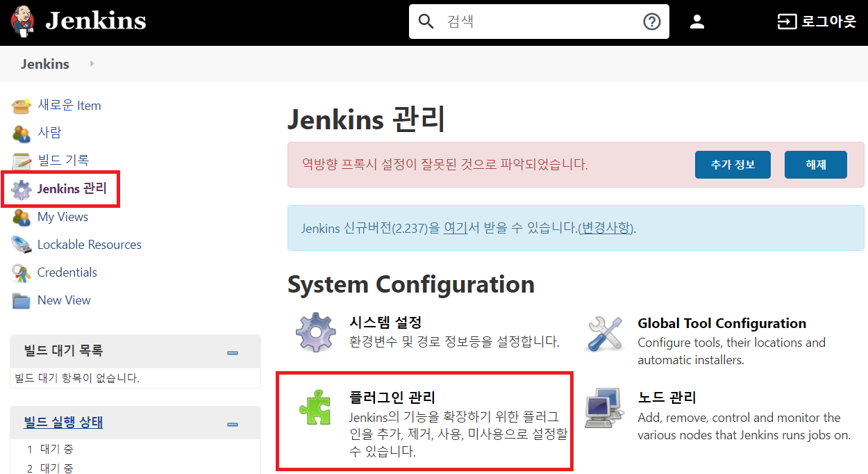
Task: Open search help question mark icon
Action: (651, 22)
